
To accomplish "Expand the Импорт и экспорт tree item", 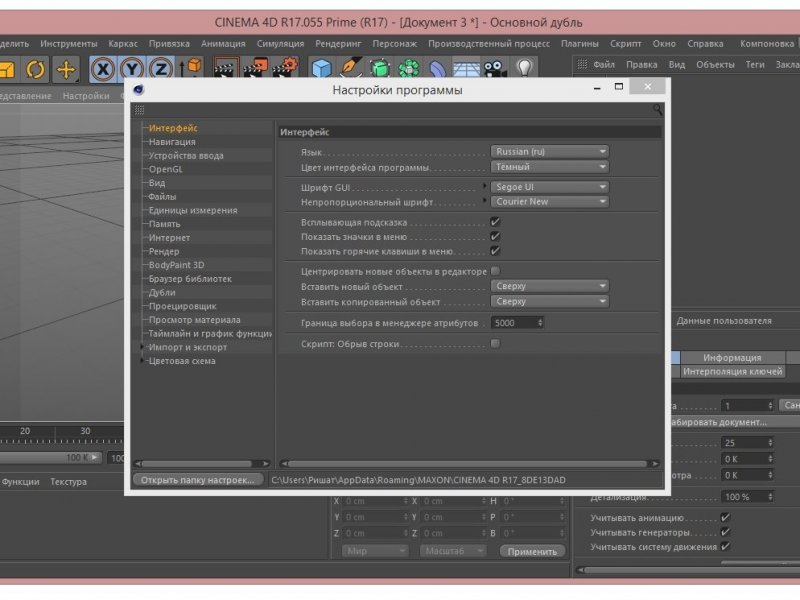I will pos(142,347).
